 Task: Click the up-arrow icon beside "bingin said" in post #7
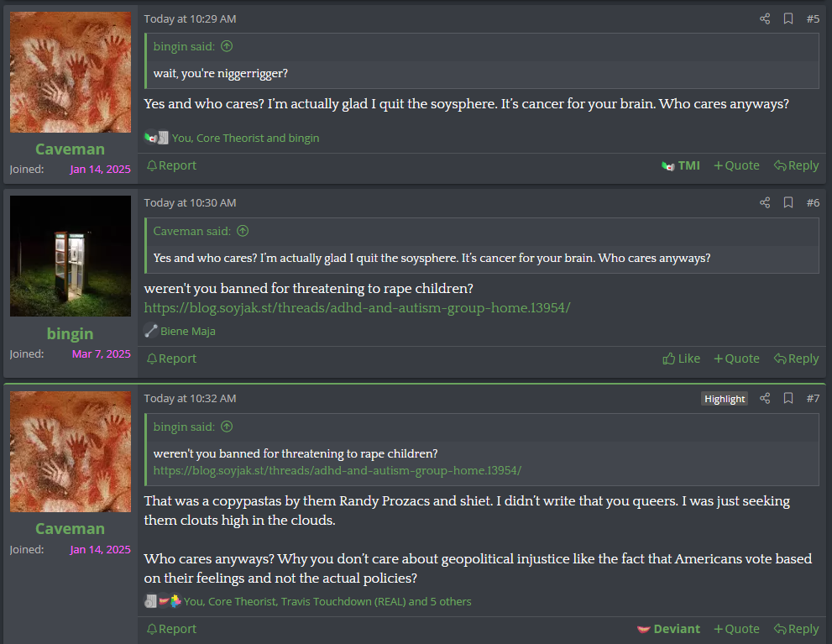227,427
